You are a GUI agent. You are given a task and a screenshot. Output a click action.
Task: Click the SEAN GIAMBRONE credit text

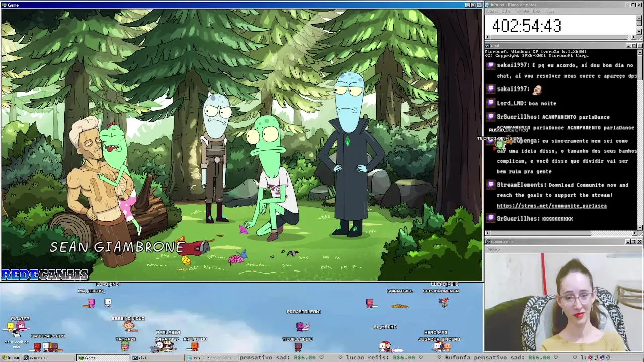click(x=117, y=247)
